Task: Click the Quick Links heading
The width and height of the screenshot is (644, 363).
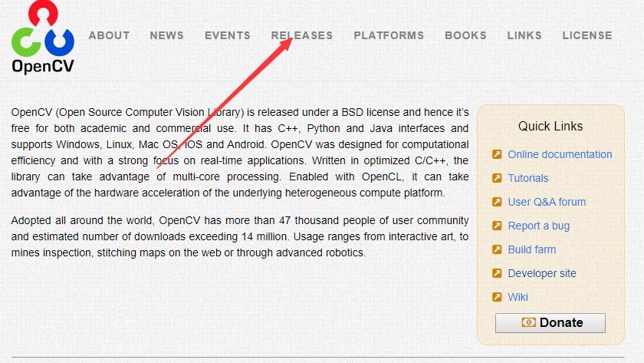Action: tap(550, 126)
